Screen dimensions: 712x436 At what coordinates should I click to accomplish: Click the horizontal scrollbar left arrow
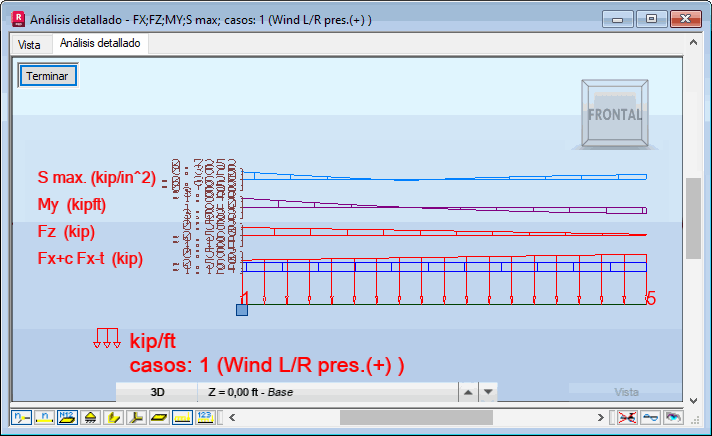click(x=232, y=417)
